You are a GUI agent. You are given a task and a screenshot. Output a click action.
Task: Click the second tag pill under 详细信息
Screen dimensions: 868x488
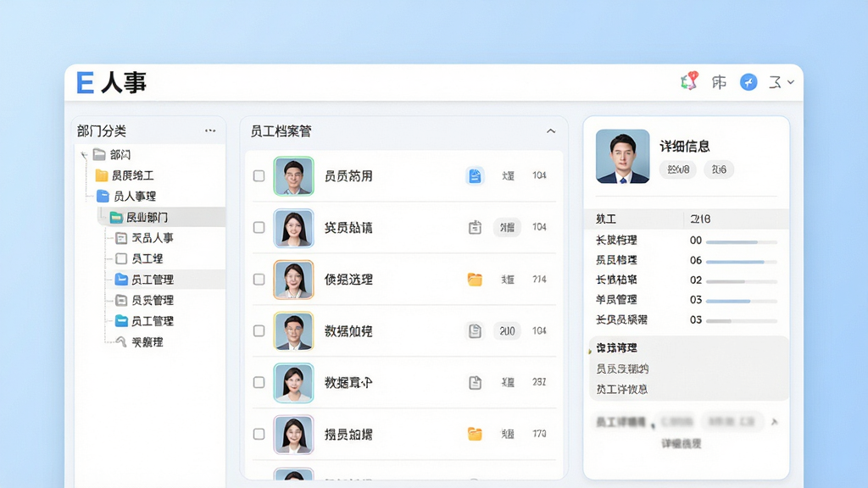[x=719, y=169]
